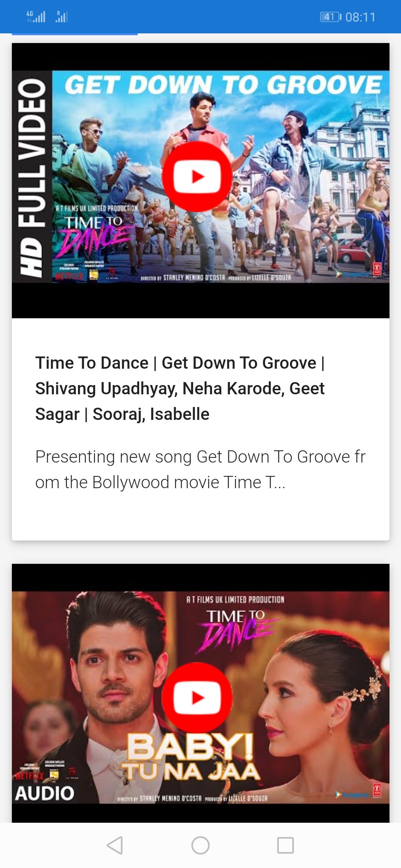Tap the Android back navigation icon
The height and width of the screenshot is (868, 401).
[115, 845]
